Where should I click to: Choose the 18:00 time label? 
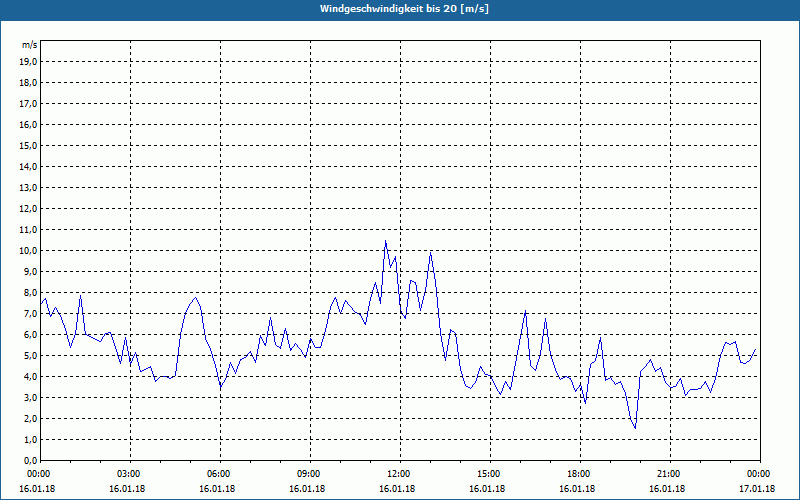[580, 474]
